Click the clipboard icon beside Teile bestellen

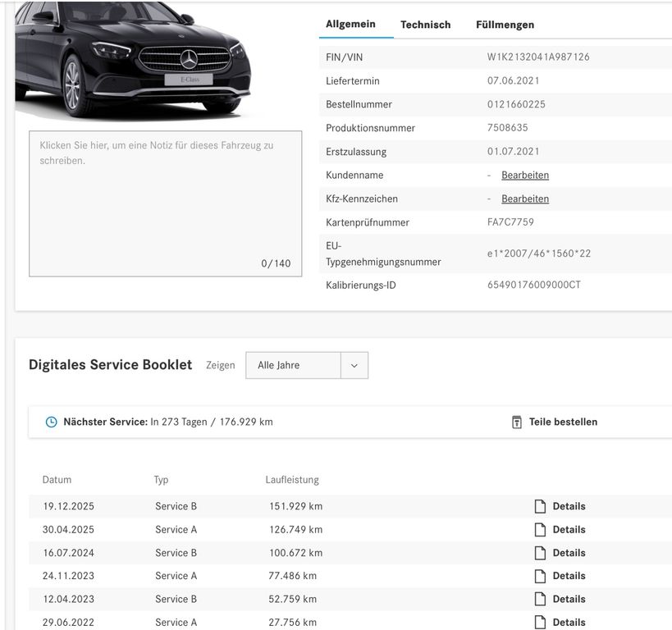point(517,422)
